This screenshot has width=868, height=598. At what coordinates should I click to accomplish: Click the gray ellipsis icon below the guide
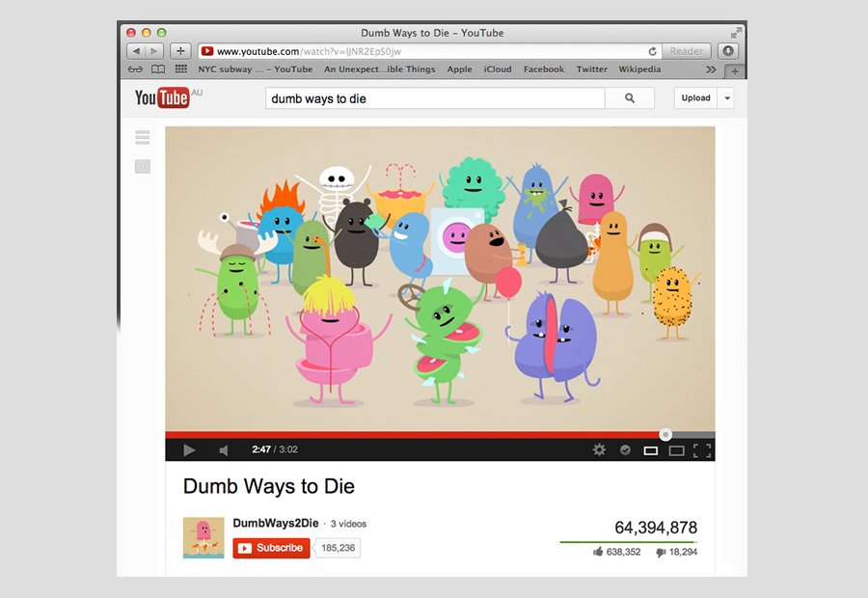click(x=143, y=167)
